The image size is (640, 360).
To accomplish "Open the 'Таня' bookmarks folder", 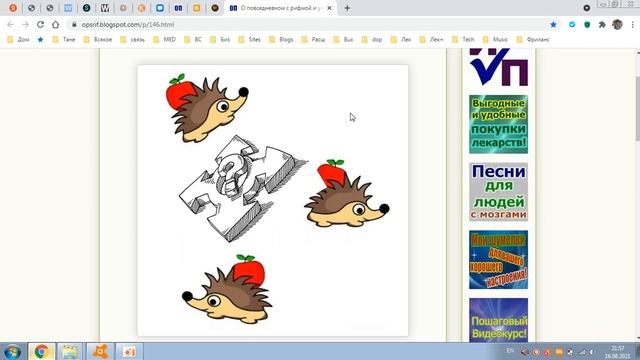I will pos(64,40).
